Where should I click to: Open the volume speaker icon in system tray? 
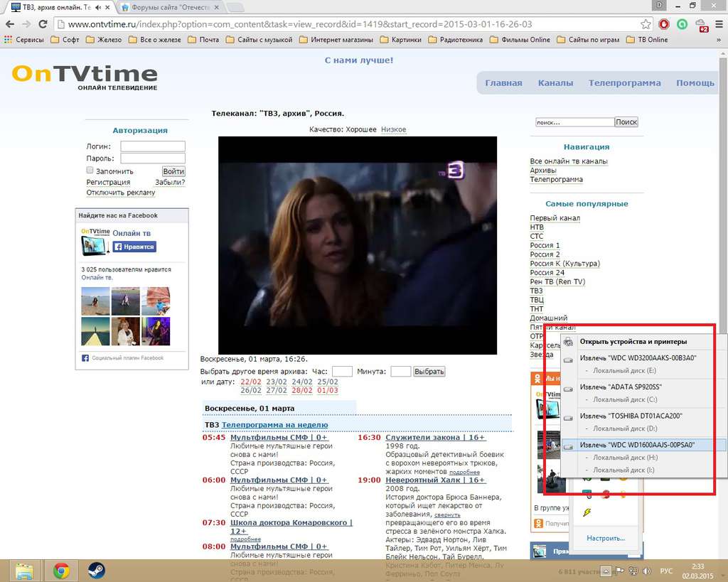click(x=647, y=571)
